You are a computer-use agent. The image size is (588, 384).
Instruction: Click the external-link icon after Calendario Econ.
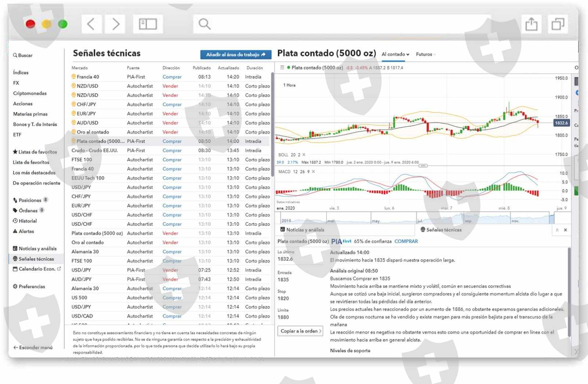tap(59, 269)
